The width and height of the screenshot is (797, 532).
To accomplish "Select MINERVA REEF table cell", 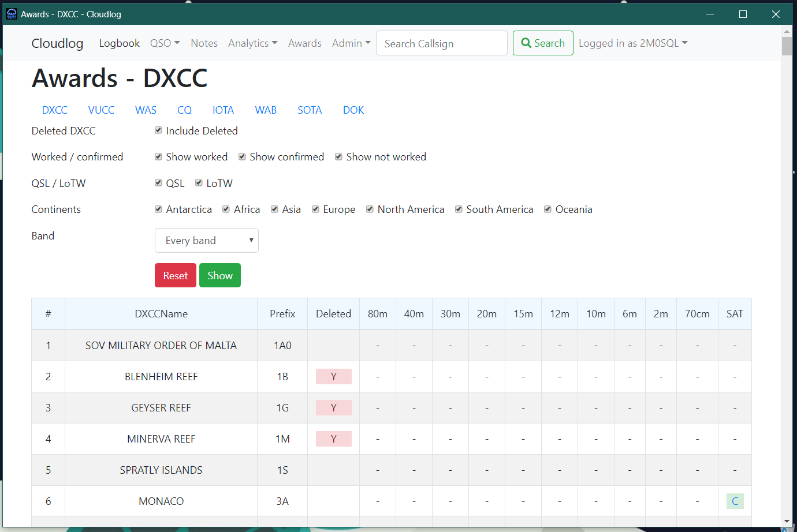I will pyautogui.click(x=161, y=439).
